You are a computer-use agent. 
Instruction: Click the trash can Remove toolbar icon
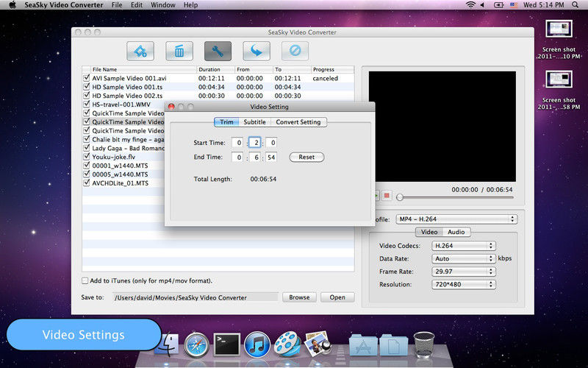tap(179, 51)
